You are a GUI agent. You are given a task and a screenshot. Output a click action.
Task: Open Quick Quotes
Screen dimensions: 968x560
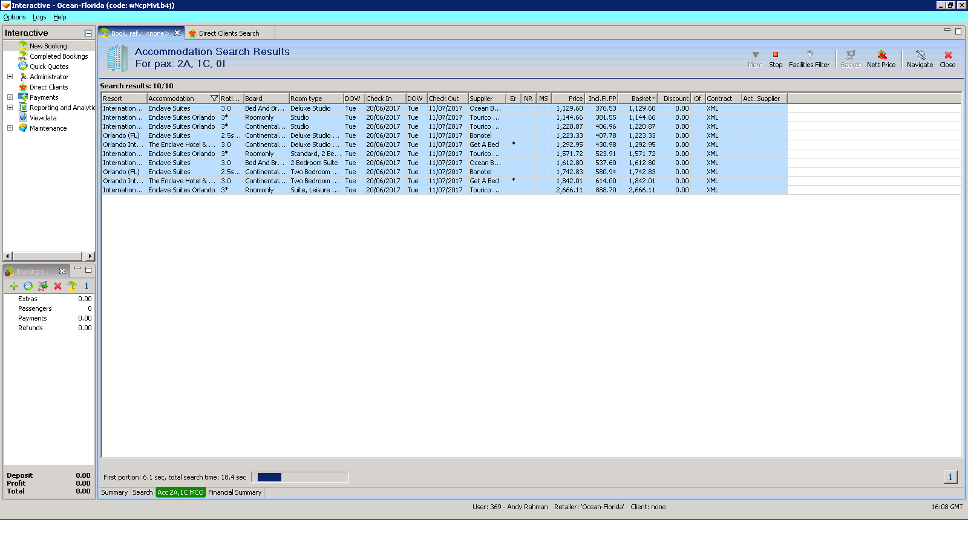coord(49,67)
